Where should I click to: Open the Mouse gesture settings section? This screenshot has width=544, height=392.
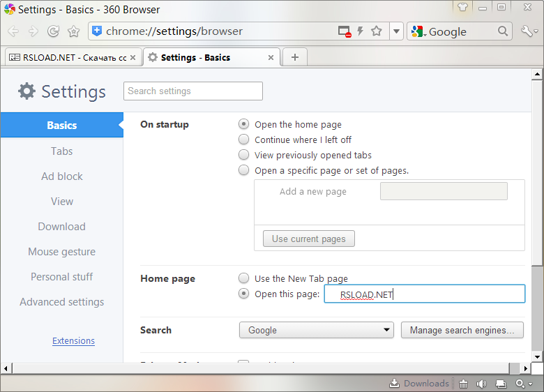point(62,252)
